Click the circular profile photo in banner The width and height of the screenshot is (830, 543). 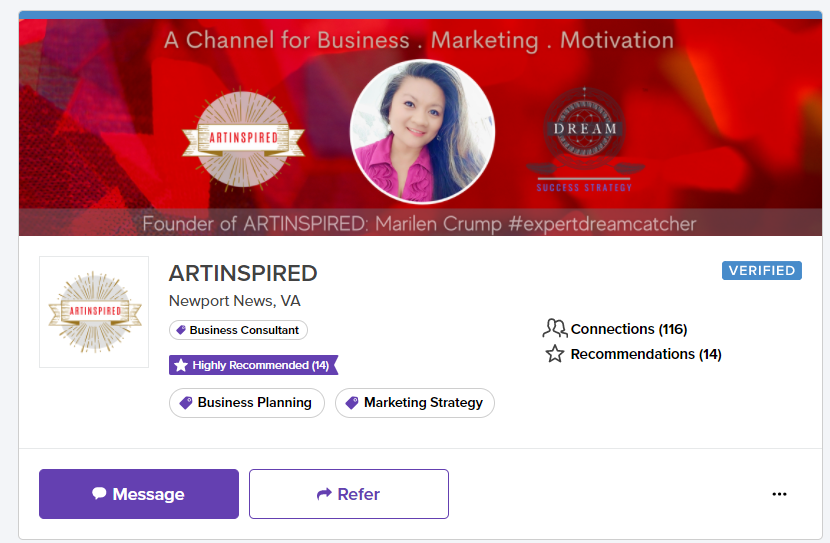coord(421,131)
